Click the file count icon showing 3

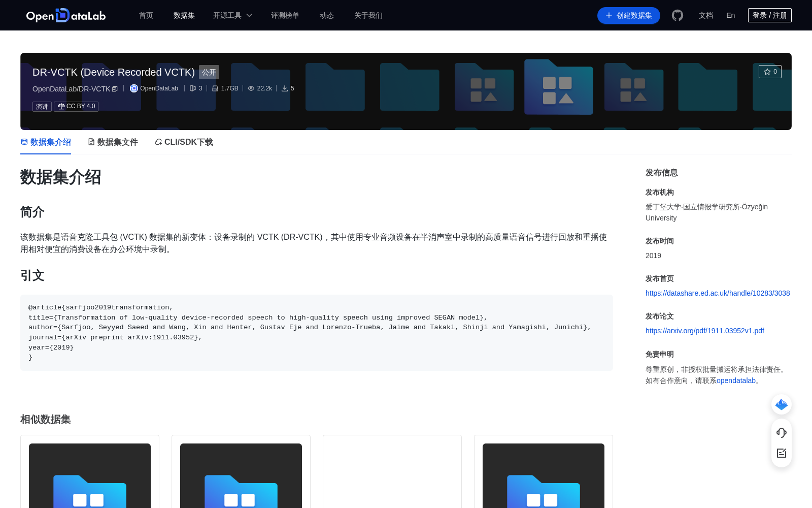[193, 88]
